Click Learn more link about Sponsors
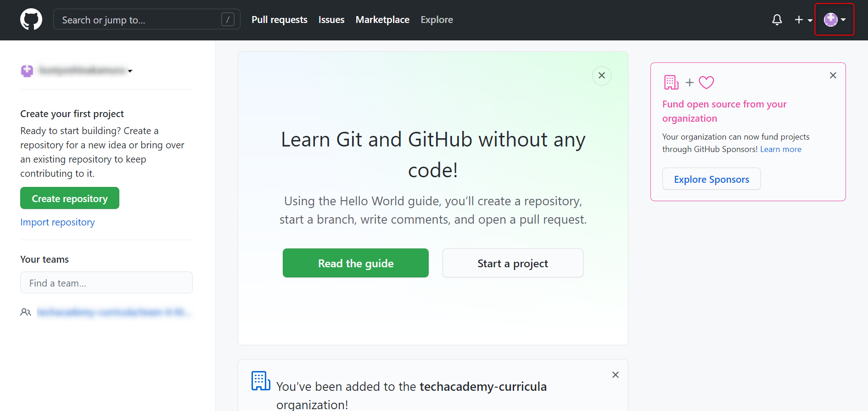Screen dimensions: 868x411 (x=781, y=149)
